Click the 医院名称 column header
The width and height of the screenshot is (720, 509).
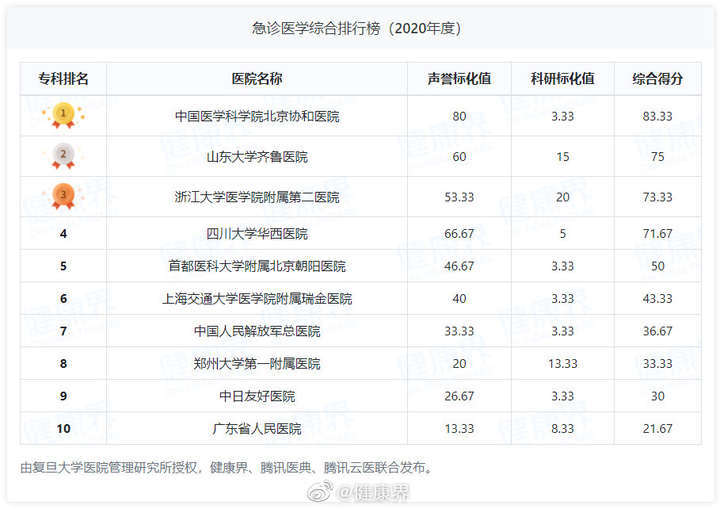coord(257,79)
